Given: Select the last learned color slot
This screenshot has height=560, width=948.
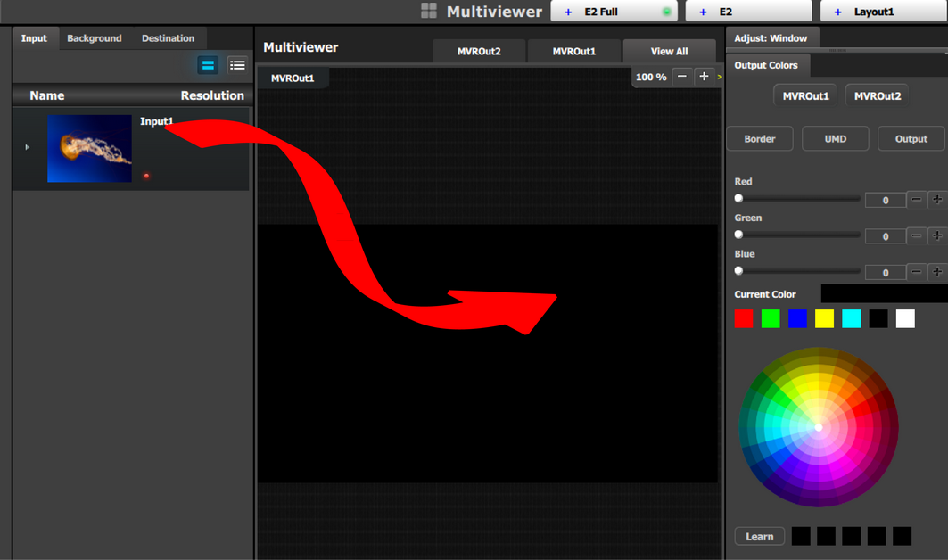Looking at the screenshot, I should (902, 536).
